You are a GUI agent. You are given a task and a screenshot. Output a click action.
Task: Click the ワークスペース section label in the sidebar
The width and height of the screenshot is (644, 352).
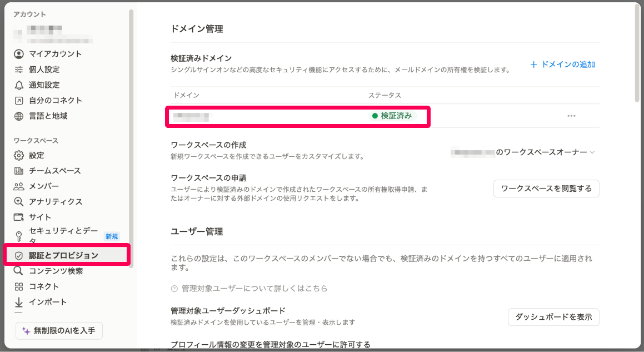36,141
